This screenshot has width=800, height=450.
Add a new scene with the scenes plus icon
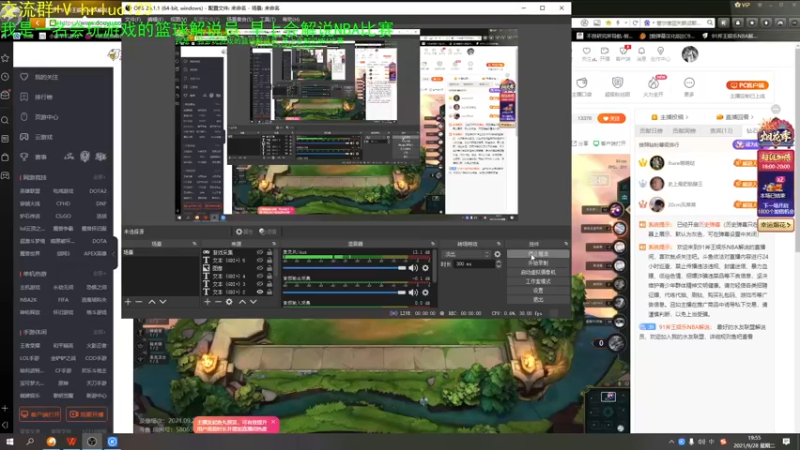click(128, 302)
